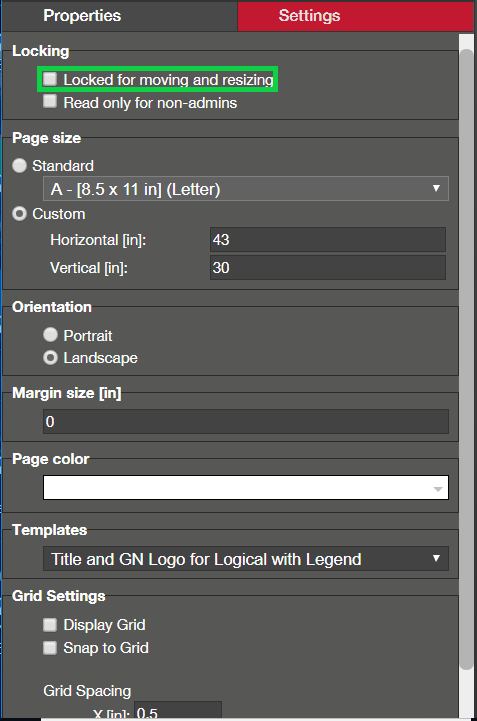Choose Landscape orientation
This screenshot has height=721, width=477.
(50, 357)
